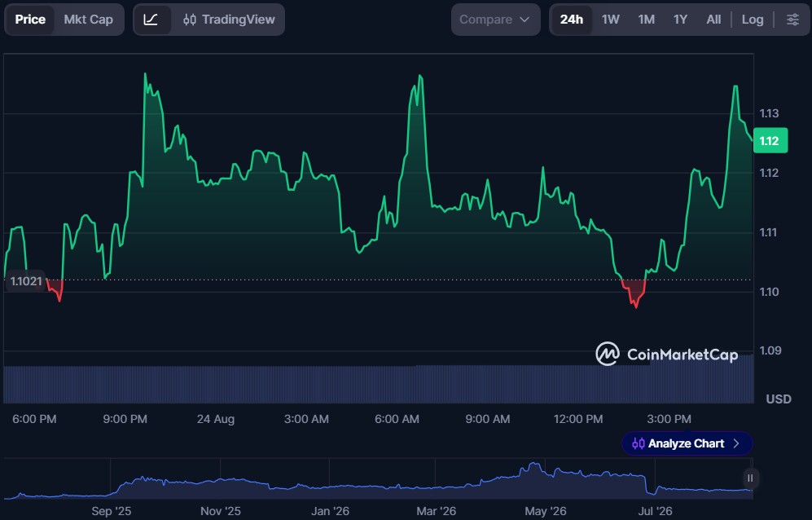812x520 pixels.
Task: Click Mar '26 on range navigator
Action: (x=436, y=511)
